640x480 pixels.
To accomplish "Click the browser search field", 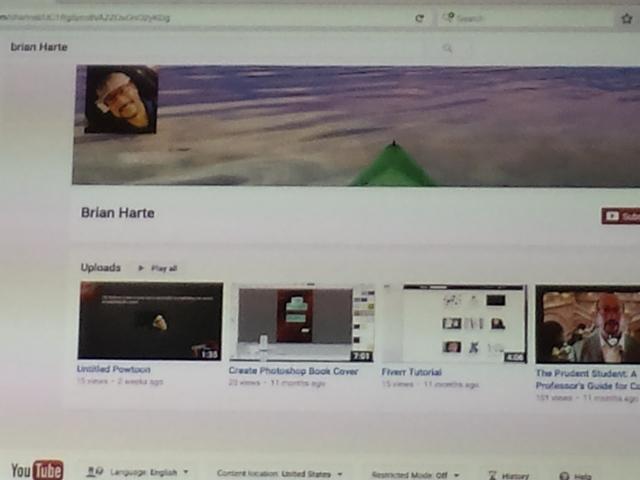I will click(527, 18).
